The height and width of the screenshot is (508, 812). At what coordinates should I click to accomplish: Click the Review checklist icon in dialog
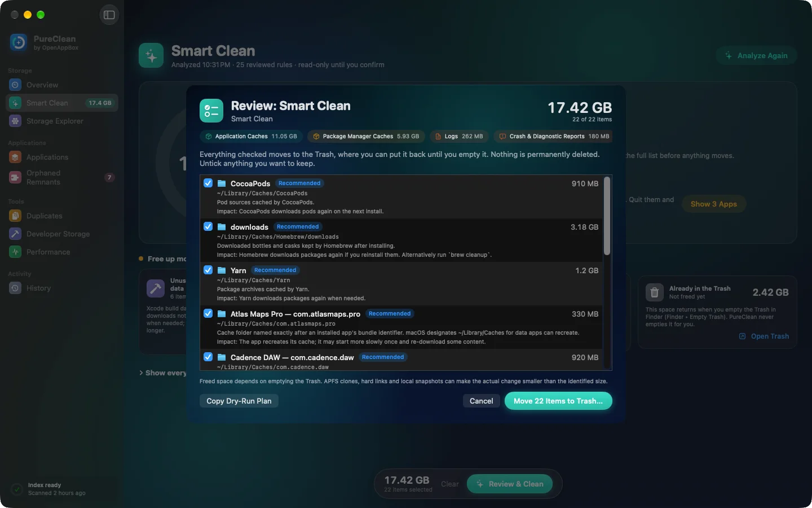[211, 111]
